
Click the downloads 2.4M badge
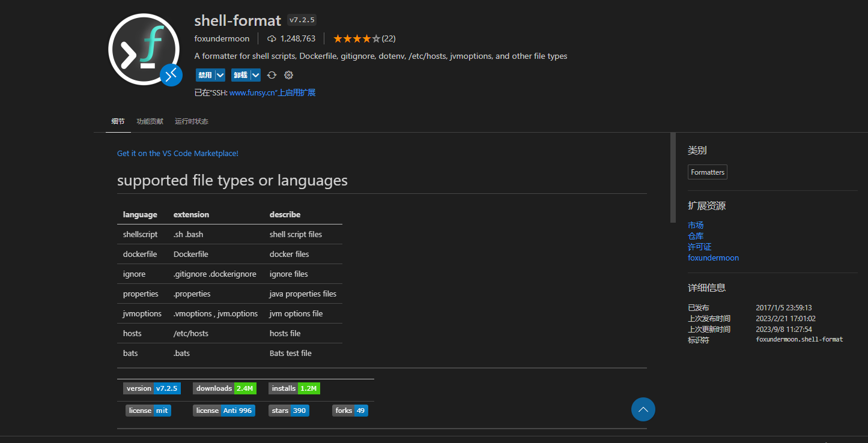coord(225,388)
